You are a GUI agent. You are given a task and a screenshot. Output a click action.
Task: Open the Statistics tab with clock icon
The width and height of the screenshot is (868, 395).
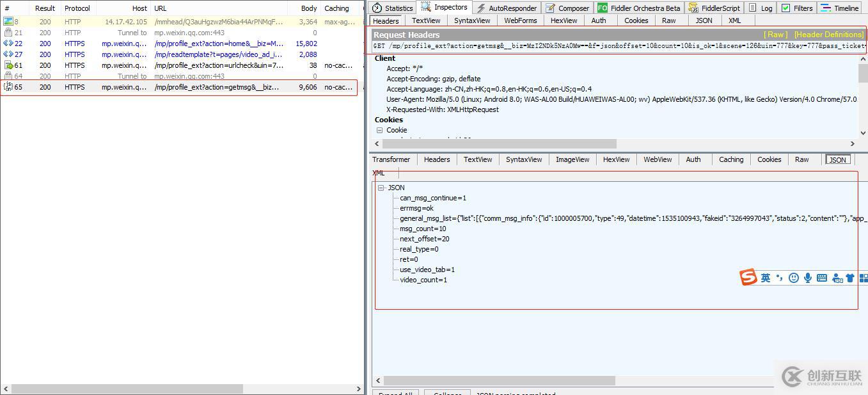click(392, 8)
